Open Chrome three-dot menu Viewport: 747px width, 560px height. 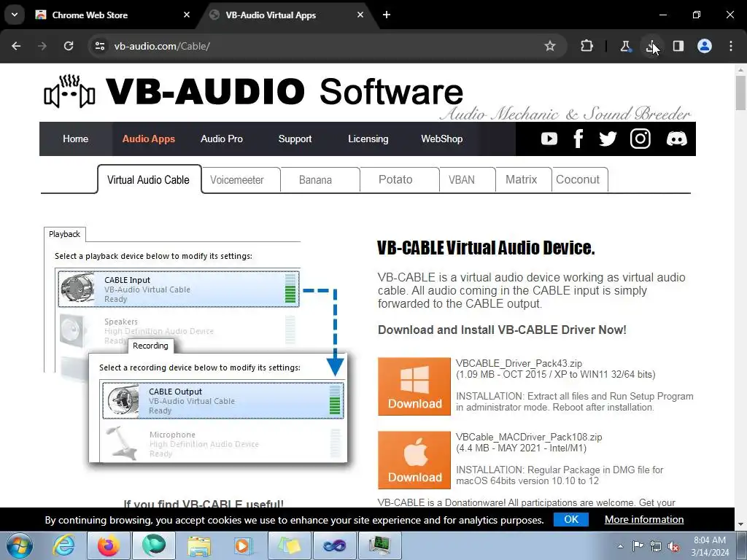(731, 46)
